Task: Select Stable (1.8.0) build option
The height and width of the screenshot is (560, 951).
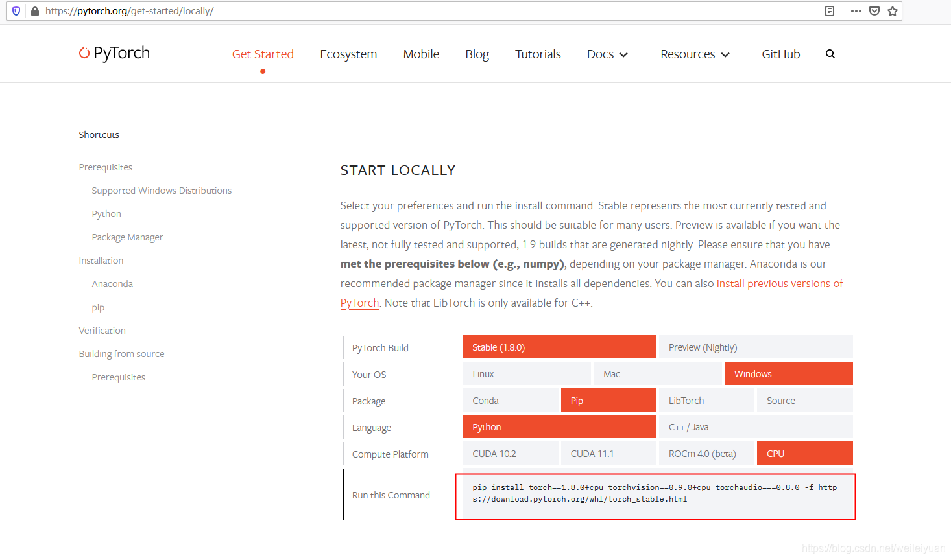Action: [x=560, y=347]
